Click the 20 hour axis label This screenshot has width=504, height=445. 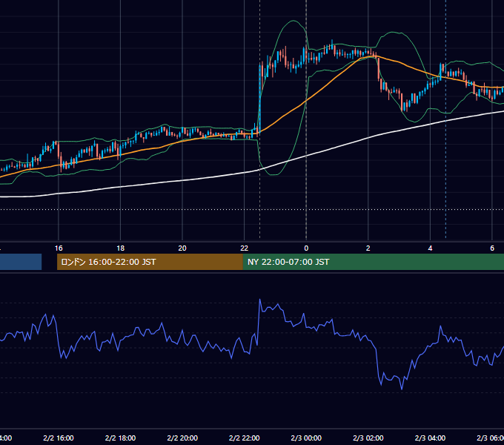[182, 248]
